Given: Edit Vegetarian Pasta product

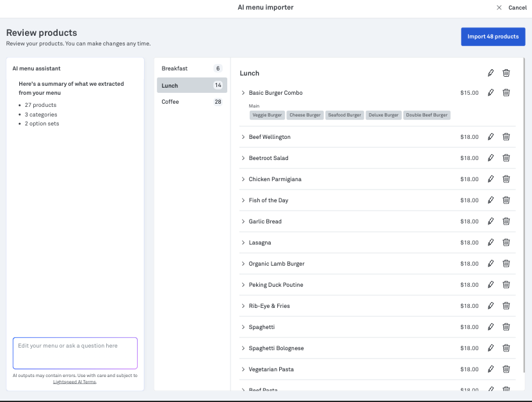Looking at the screenshot, I should click(490, 369).
